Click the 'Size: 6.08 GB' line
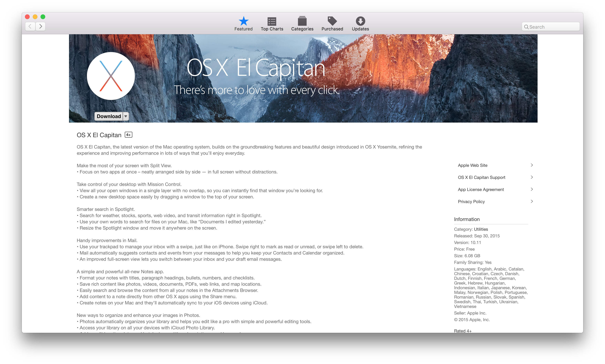This screenshot has width=605, height=364. [467, 256]
